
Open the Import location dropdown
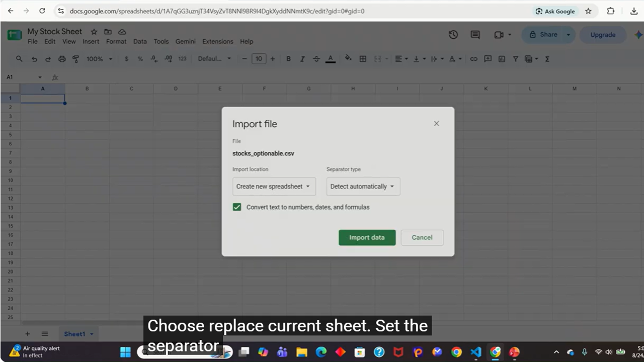point(274,187)
